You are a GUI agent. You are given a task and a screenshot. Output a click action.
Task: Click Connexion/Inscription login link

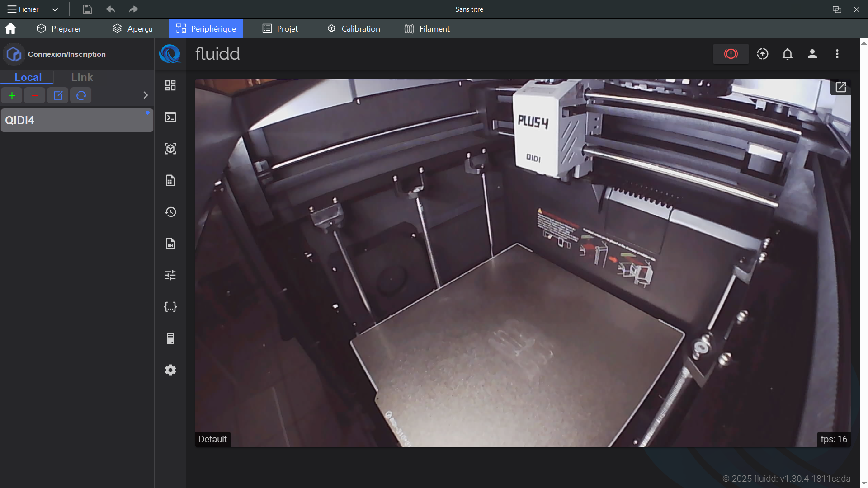point(66,54)
